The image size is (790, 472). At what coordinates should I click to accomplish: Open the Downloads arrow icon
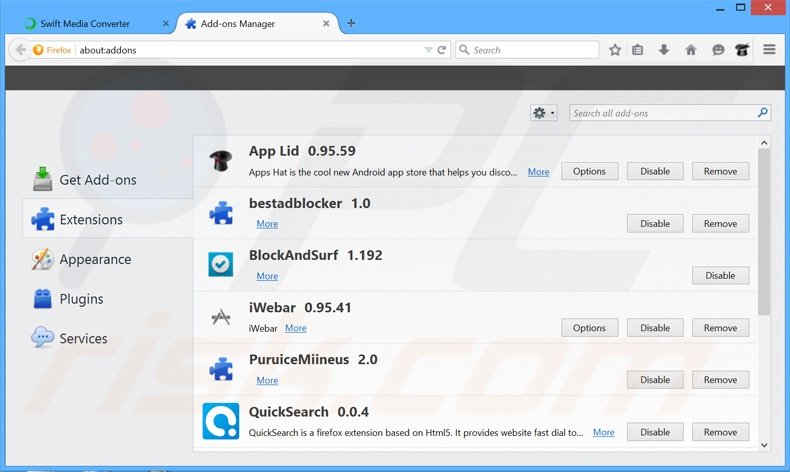pyautogui.click(x=664, y=49)
